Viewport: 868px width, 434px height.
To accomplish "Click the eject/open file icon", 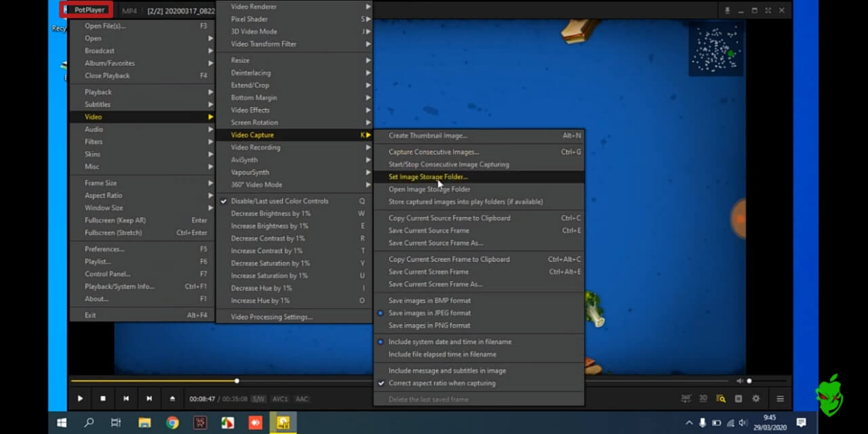I will coord(172,399).
